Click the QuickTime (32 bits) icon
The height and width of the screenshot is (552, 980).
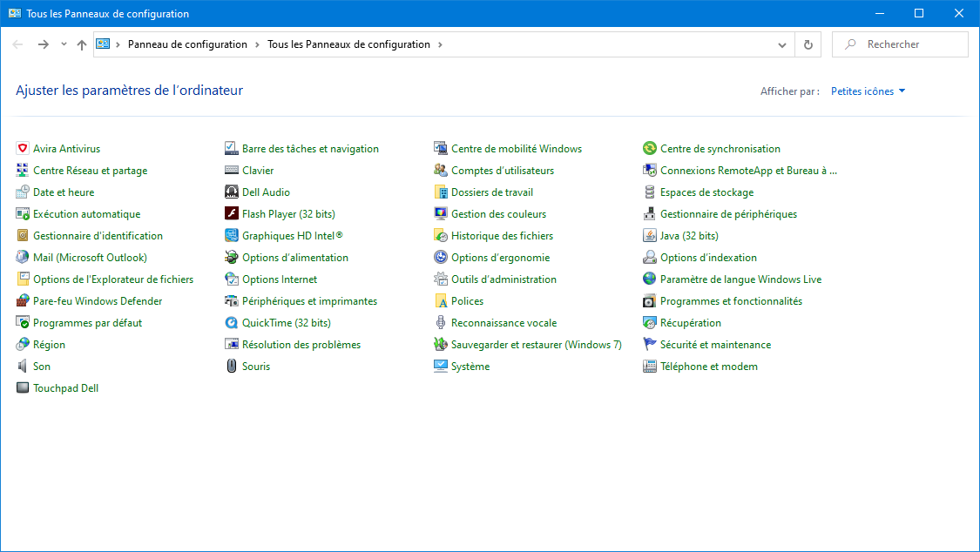pyautogui.click(x=231, y=322)
